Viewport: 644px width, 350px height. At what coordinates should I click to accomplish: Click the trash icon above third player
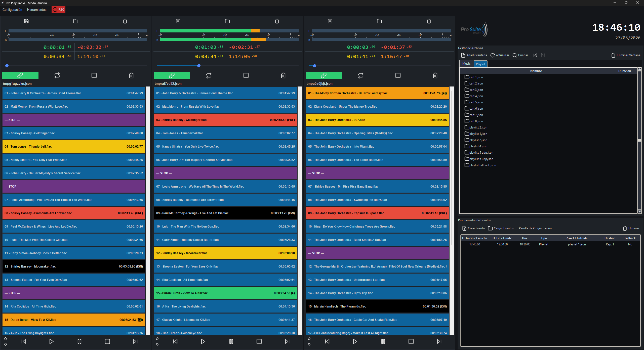[429, 21]
